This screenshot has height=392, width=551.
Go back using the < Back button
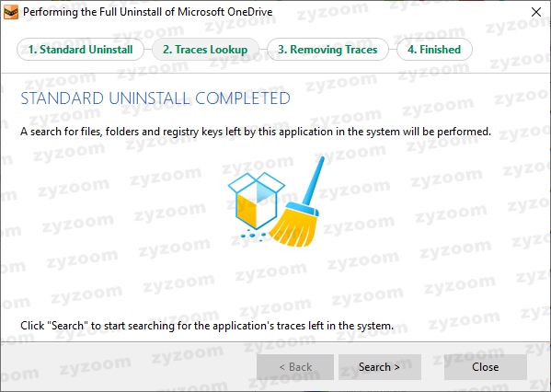point(295,367)
